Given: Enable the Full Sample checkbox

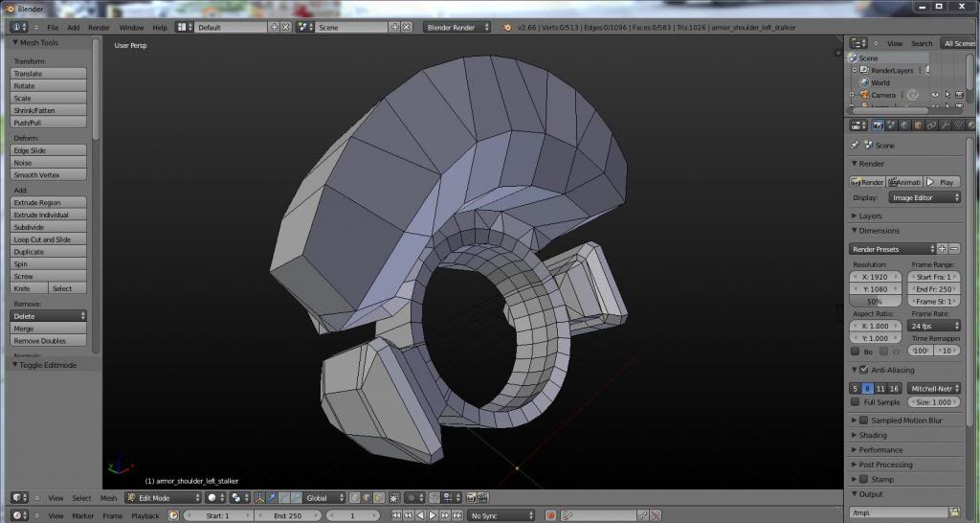Looking at the screenshot, I should 855,402.
